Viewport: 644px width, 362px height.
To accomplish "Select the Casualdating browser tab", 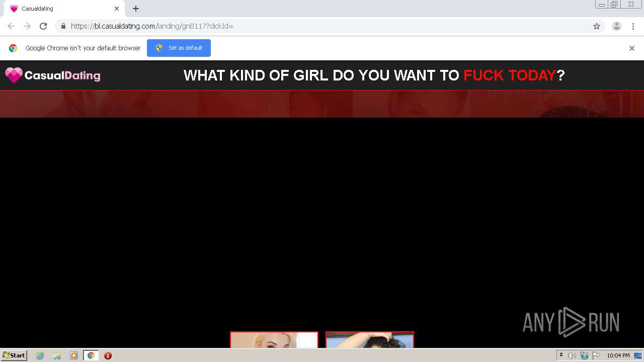I will 64,9.
